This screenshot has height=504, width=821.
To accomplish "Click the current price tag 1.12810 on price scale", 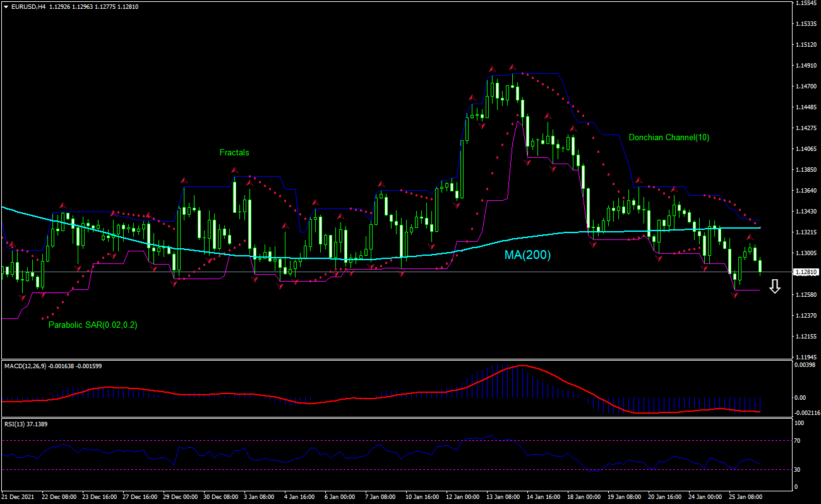I will pos(807,272).
